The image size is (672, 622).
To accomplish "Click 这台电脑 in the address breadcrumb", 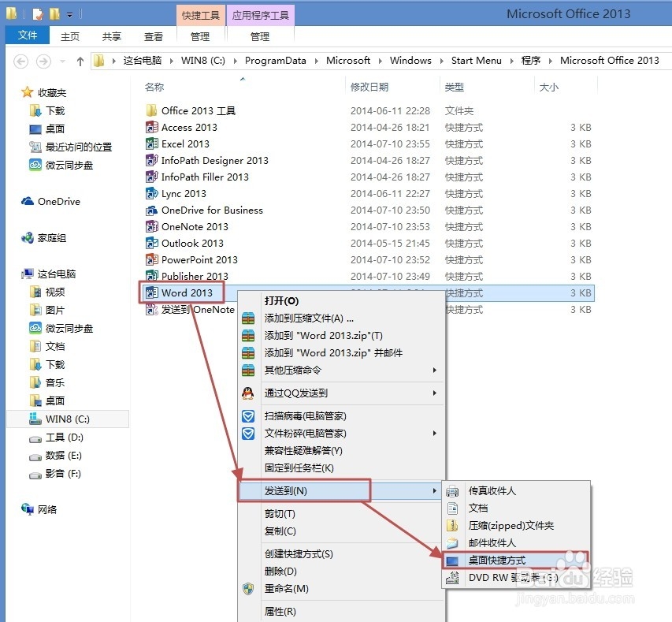I will click(143, 61).
